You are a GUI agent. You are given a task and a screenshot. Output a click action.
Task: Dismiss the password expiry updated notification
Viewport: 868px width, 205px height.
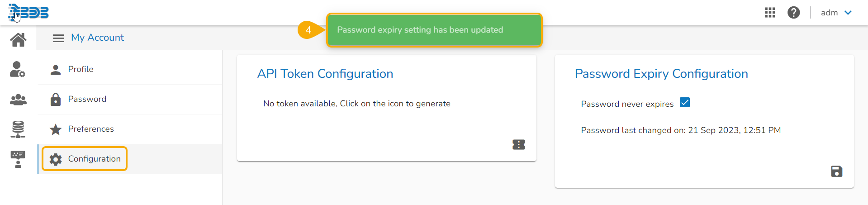pos(434,30)
